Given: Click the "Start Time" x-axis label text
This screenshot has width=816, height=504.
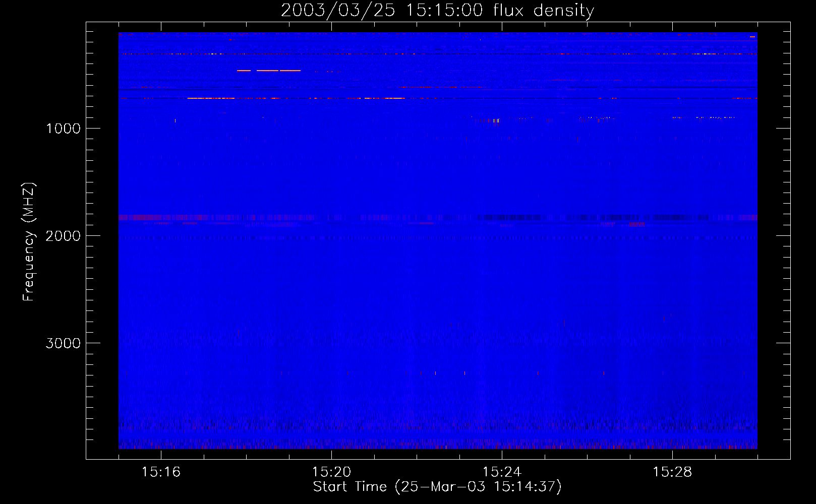Looking at the screenshot, I should pos(349,487).
